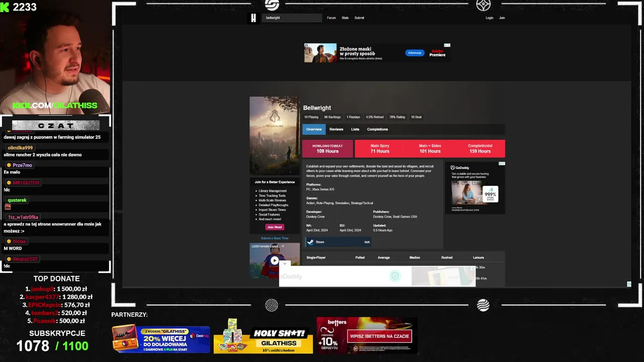This screenshot has width=644, height=362.
Task: Click the PC, Xbox Series X/S platforms text
Action: (x=320, y=190)
